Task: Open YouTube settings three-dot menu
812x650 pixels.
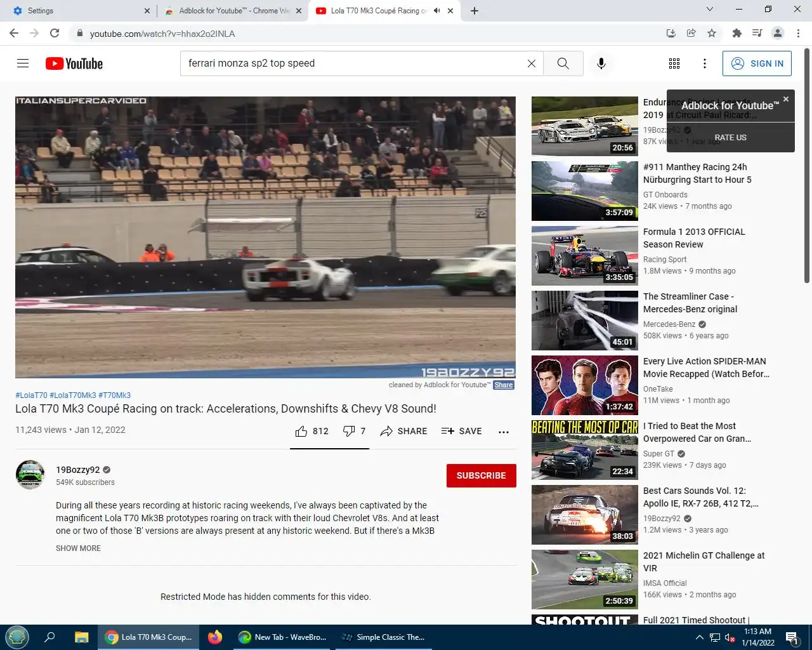Action: 705,63
